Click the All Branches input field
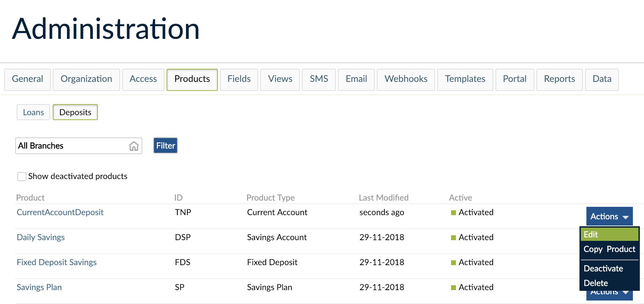This screenshot has height=304, width=644. tap(79, 146)
